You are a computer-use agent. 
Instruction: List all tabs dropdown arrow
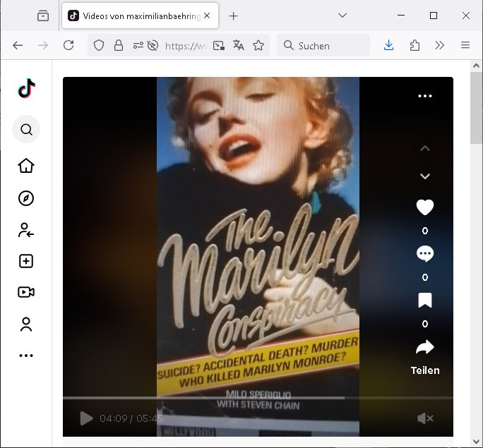point(342,16)
